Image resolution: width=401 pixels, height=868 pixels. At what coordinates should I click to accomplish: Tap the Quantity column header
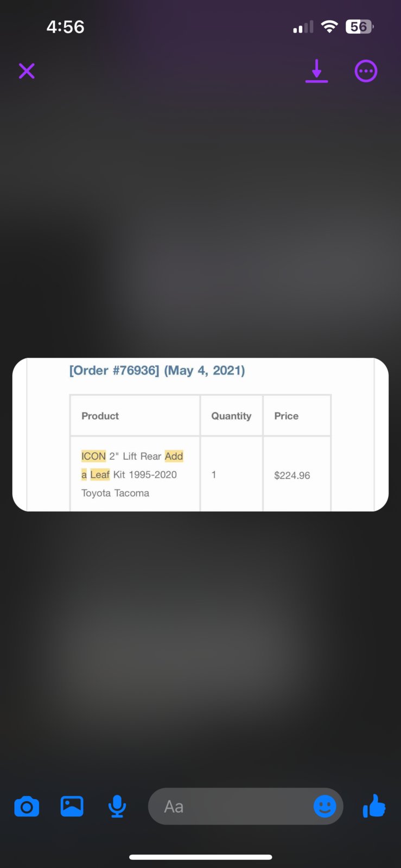coord(231,416)
